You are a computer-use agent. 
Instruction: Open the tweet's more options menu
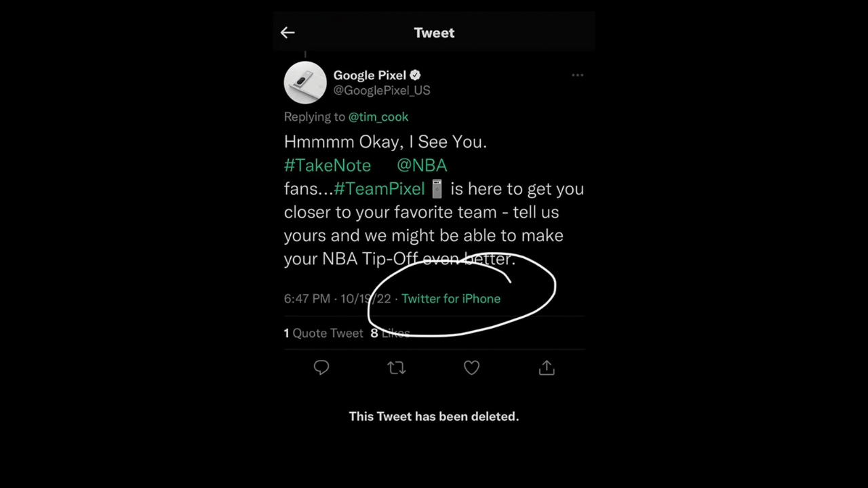click(x=577, y=75)
